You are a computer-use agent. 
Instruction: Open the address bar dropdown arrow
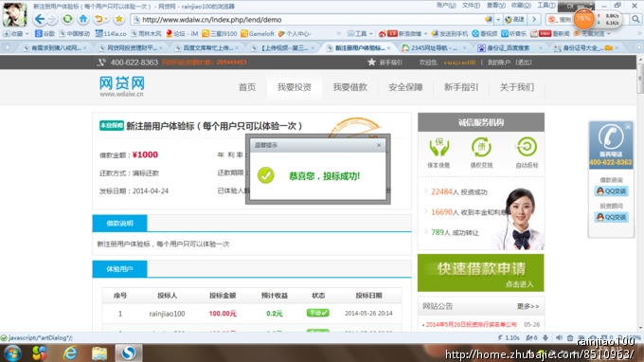click(498, 20)
